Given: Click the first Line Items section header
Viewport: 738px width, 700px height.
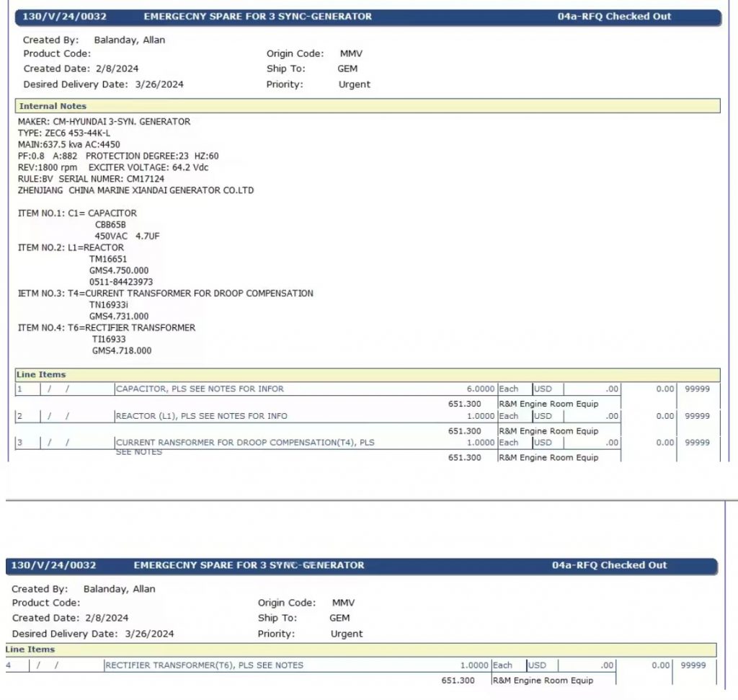Looking at the screenshot, I should click(x=41, y=375).
